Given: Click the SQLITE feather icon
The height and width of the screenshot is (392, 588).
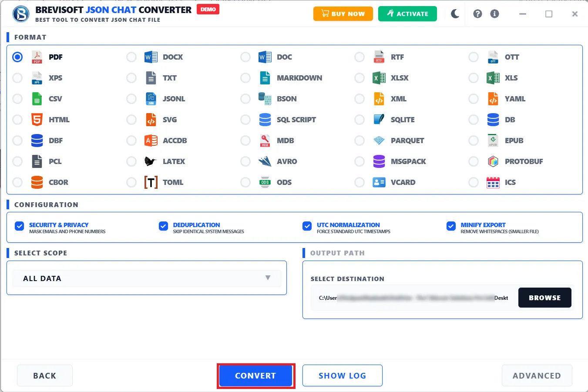Looking at the screenshot, I should pyautogui.click(x=379, y=119).
